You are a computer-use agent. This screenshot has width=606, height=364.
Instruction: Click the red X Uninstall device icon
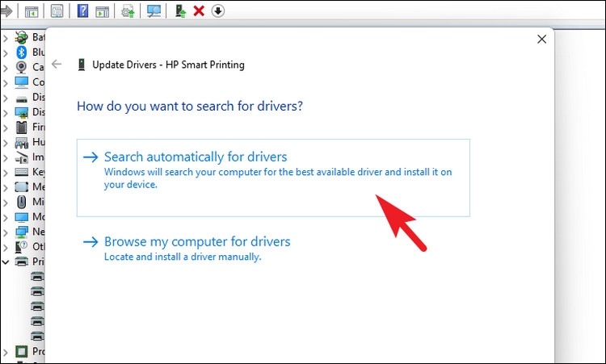click(x=199, y=10)
